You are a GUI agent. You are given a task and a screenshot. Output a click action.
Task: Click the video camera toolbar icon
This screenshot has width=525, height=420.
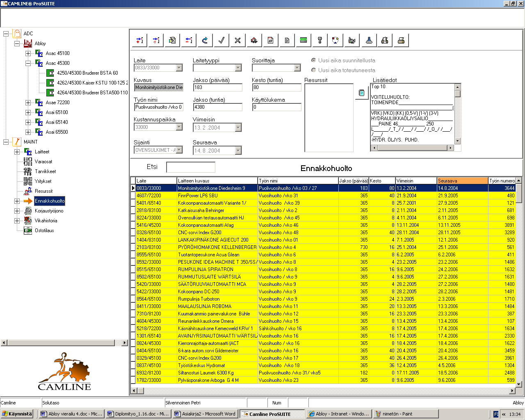click(x=352, y=40)
